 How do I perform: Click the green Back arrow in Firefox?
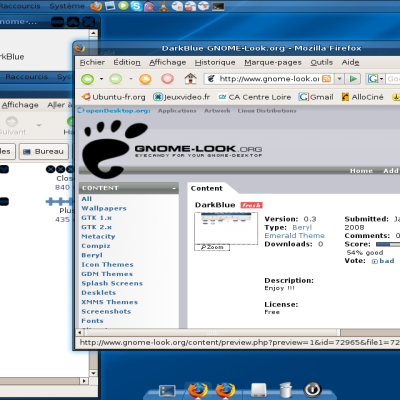click(88, 79)
